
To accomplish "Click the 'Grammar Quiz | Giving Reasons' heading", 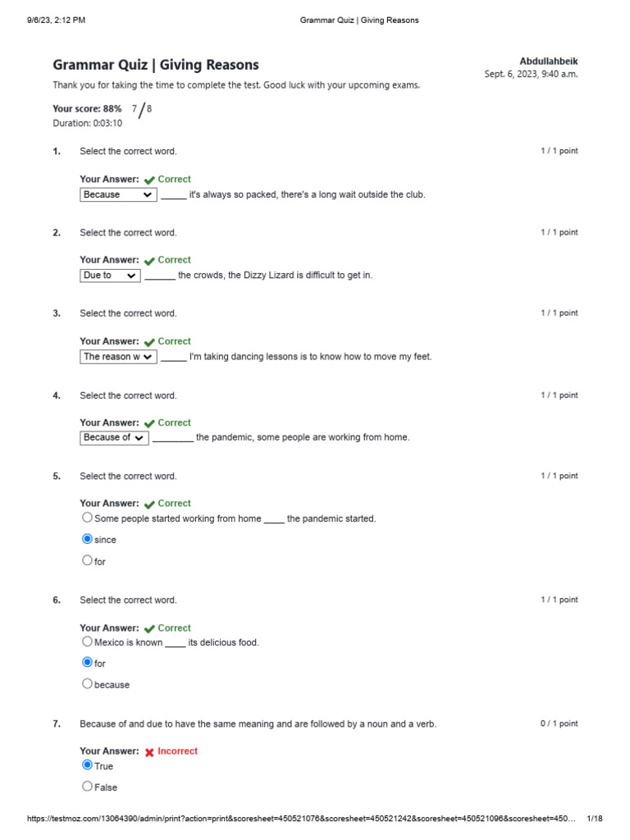I will click(x=156, y=65).
